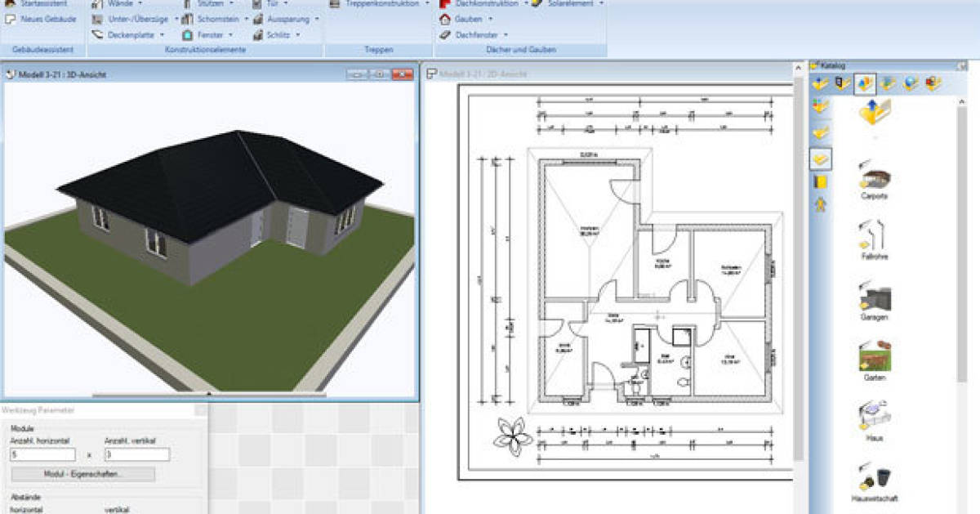
Task: Expand the Tür dropdown arrow
Action: pos(286,3)
